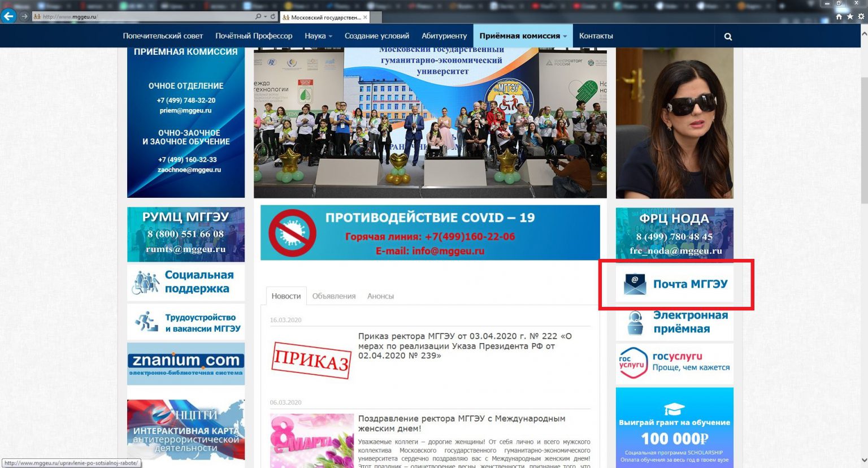Switch to the Объявления tab

coord(333,296)
